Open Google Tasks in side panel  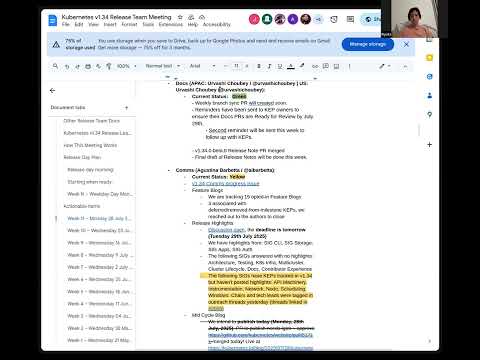pyautogui.click(x=429, y=77)
